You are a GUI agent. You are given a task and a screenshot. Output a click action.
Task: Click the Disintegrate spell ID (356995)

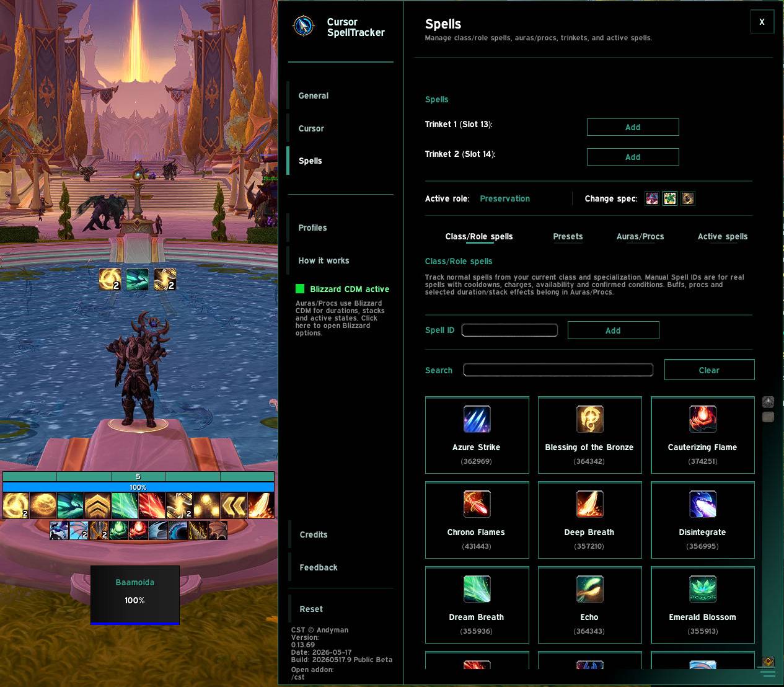point(702,546)
